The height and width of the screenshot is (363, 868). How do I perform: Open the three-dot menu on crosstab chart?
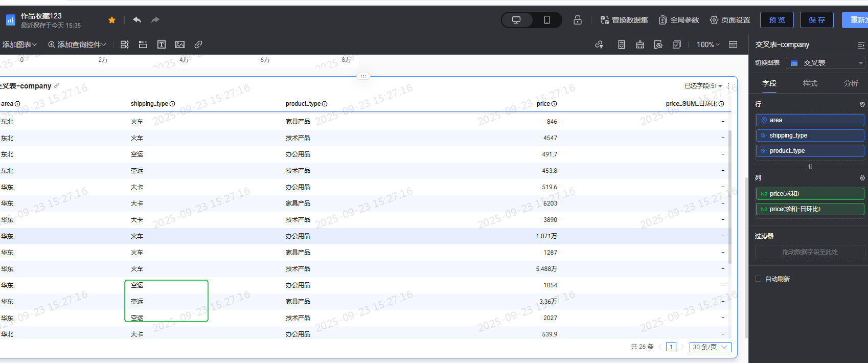point(728,86)
